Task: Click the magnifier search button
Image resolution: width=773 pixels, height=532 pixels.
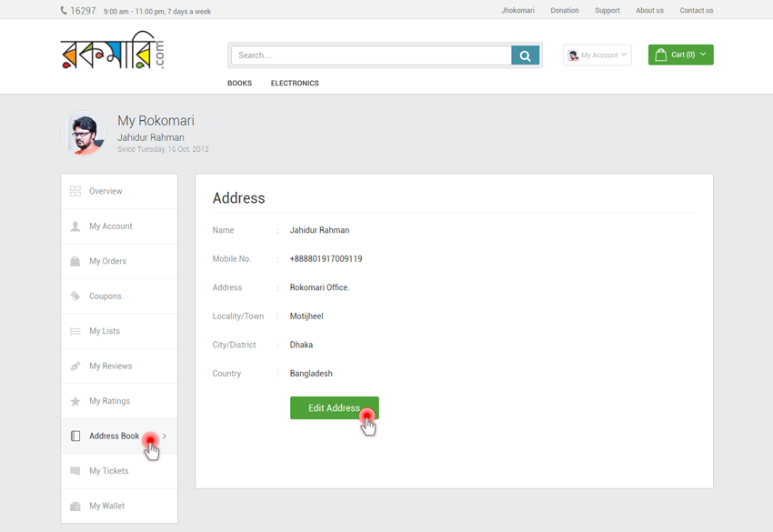Action: pyautogui.click(x=525, y=55)
